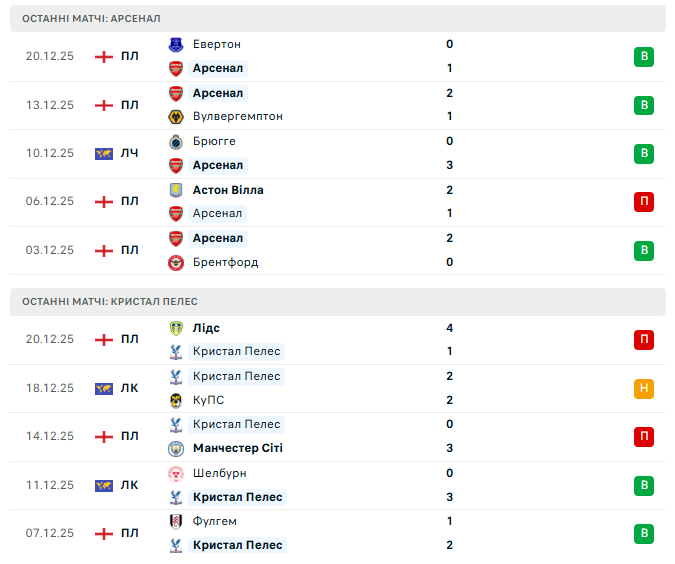Image resolution: width=675 pixels, height=564 pixels.
Task: Click the Aston Villa crest icon
Action: coord(176,190)
